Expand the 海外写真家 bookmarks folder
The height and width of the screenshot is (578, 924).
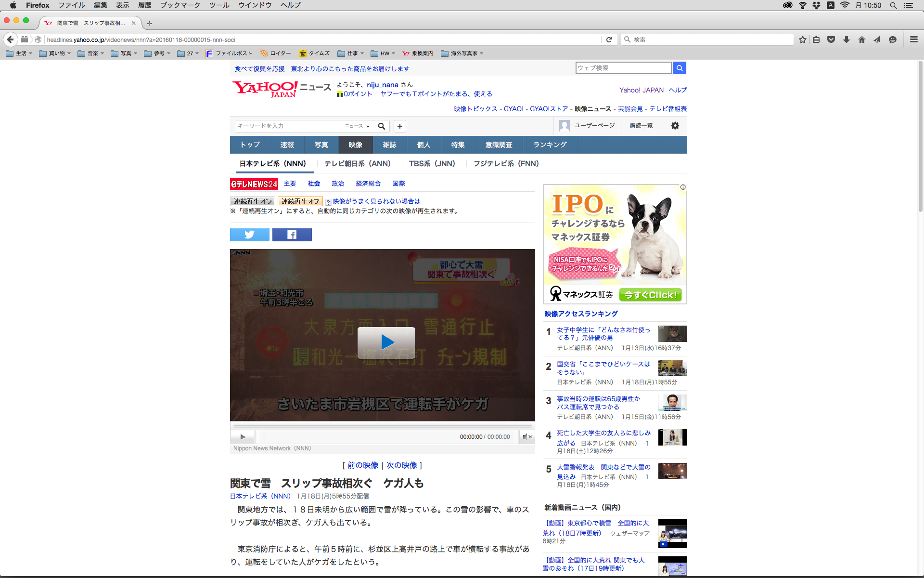pyautogui.click(x=462, y=53)
